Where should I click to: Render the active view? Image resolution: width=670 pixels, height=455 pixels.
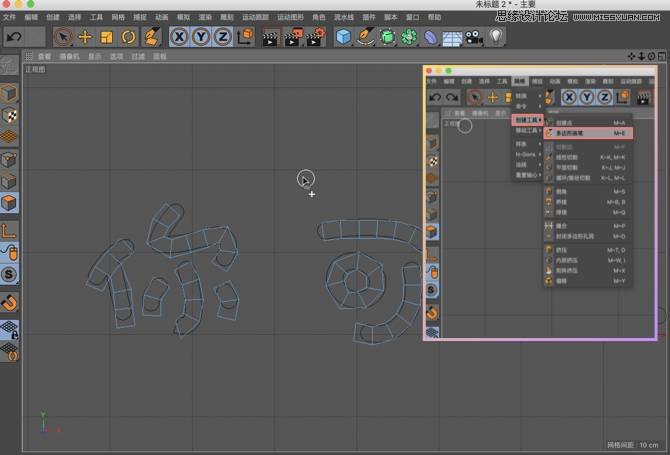pos(270,38)
